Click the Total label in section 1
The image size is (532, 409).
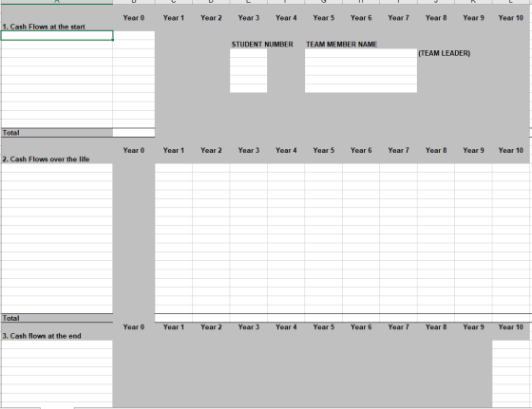coord(10,133)
